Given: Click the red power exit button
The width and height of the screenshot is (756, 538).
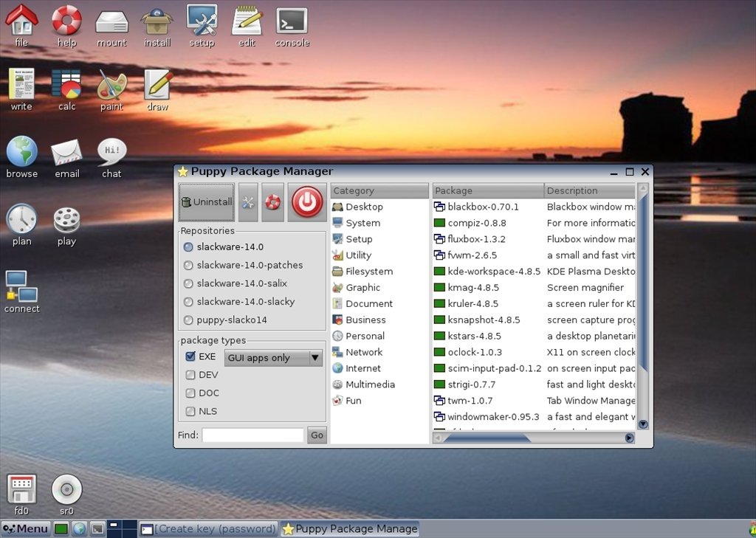Looking at the screenshot, I should pyautogui.click(x=307, y=202).
